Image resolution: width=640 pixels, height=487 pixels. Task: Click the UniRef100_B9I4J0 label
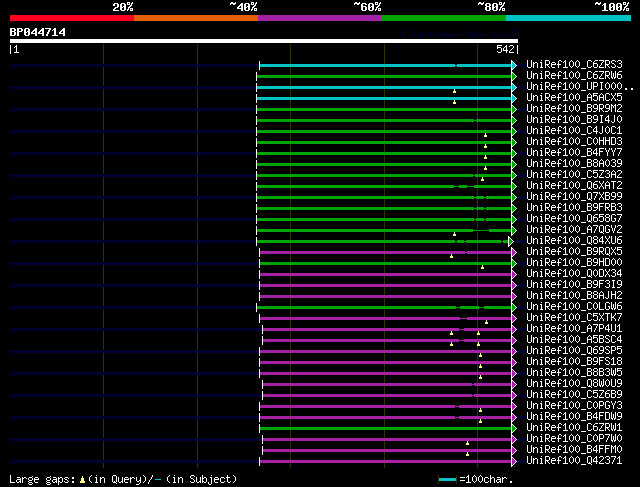click(574, 120)
